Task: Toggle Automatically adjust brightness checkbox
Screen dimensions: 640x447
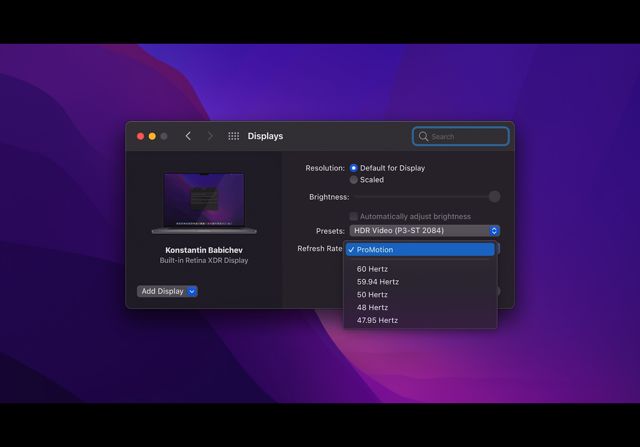Action: tap(353, 216)
